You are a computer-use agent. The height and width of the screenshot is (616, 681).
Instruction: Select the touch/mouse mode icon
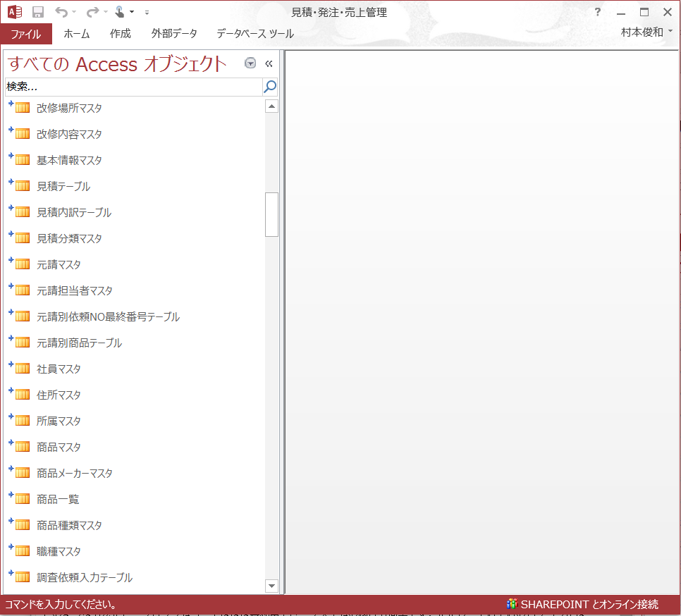click(118, 12)
